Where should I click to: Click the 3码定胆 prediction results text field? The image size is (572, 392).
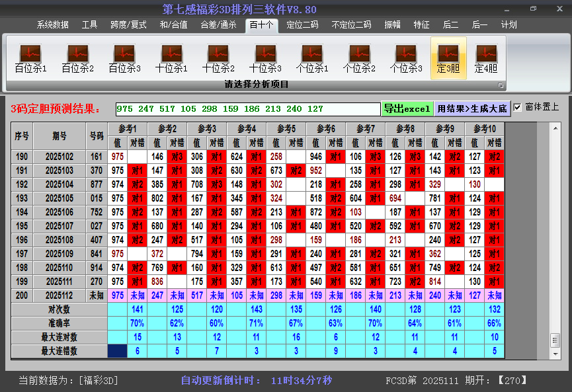[248, 109]
